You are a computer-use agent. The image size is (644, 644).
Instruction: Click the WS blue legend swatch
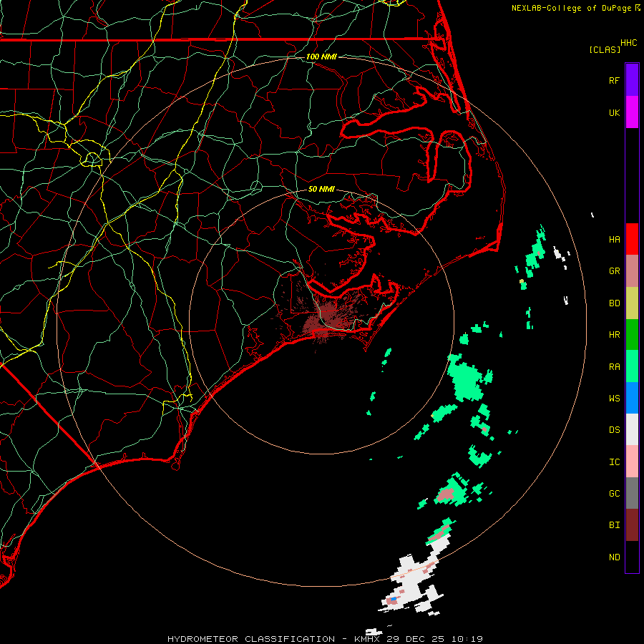(x=632, y=398)
